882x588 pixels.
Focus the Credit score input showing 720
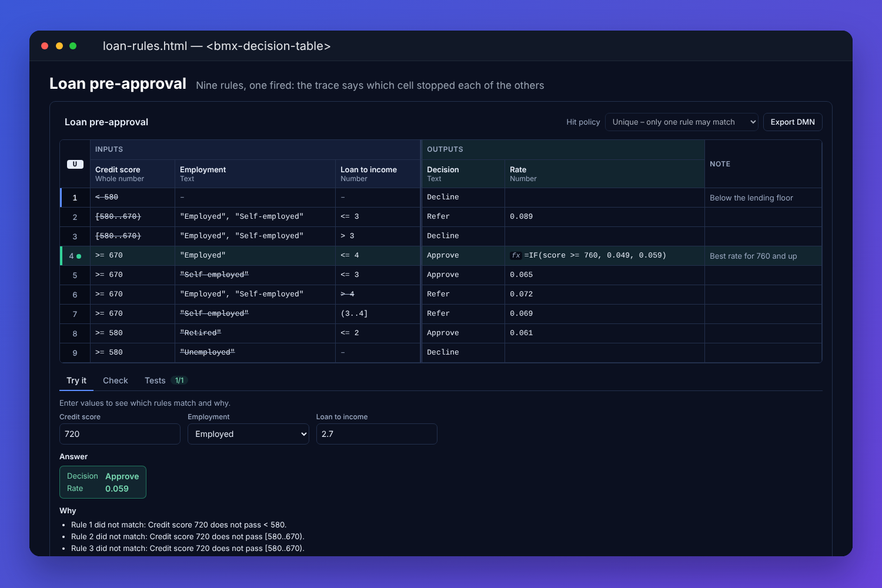(120, 434)
